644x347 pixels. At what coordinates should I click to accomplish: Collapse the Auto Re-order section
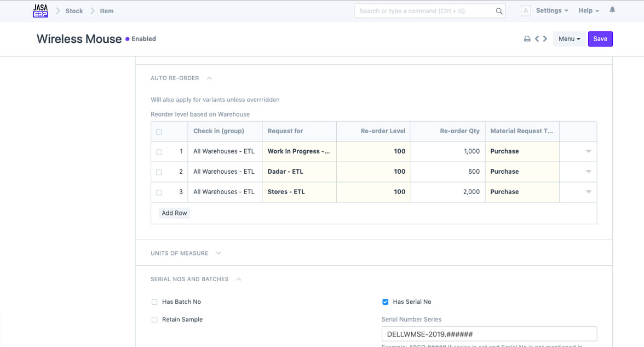(209, 78)
